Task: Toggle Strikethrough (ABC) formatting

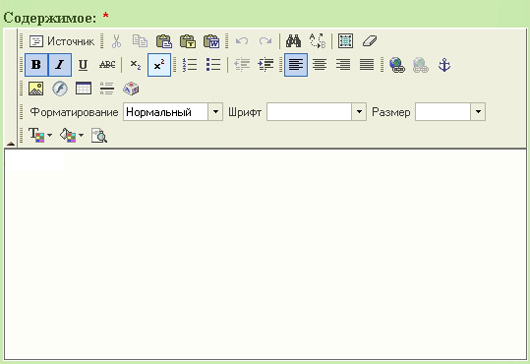Action: tap(107, 65)
